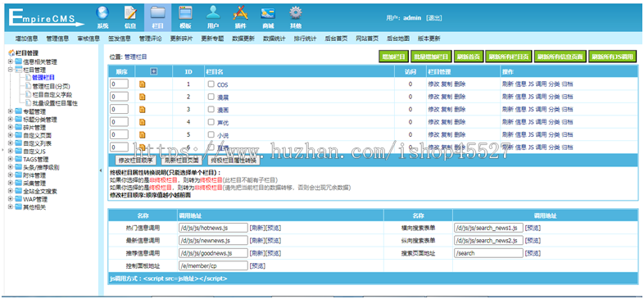The height and width of the screenshot is (299, 644).
Task: Click the folder icon beside 附件管理
Action: [19, 175]
